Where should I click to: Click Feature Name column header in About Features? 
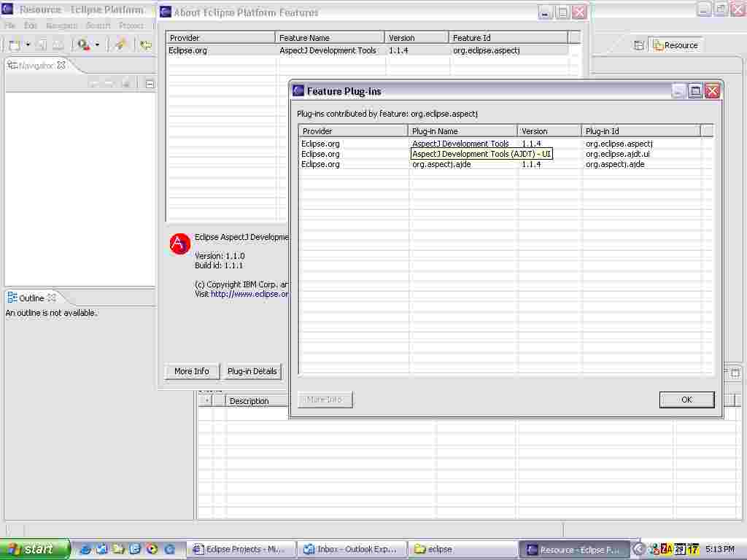[330, 38]
